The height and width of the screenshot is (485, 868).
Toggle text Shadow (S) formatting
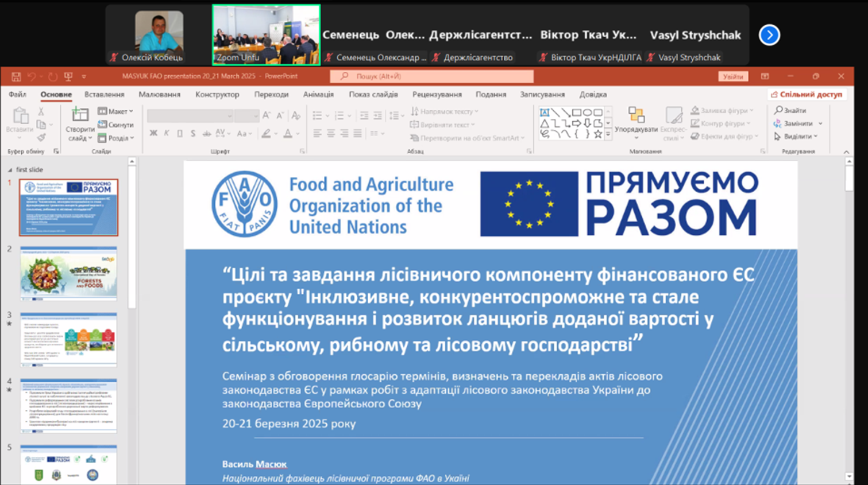coord(193,134)
